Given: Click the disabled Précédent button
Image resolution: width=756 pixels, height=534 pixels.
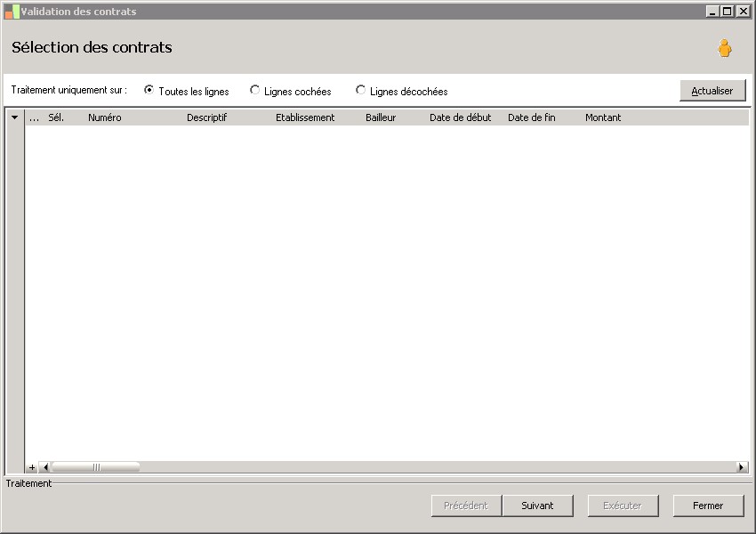Looking at the screenshot, I should pyautogui.click(x=466, y=506).
